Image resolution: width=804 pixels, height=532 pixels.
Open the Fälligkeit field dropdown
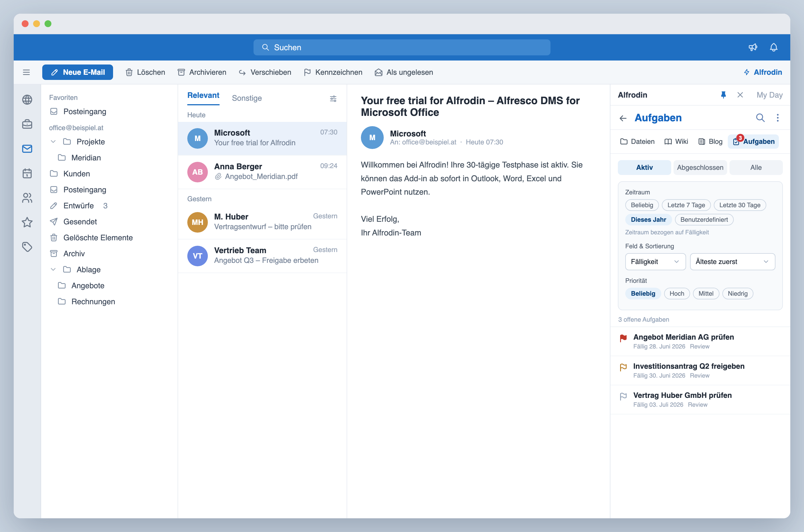(655, 262)
